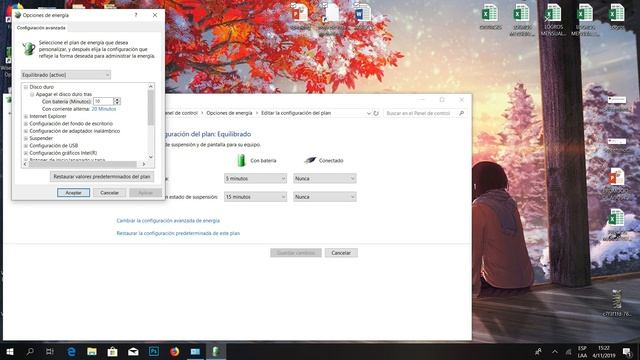Open the compressed archive desktop icon

pos(617,303)
